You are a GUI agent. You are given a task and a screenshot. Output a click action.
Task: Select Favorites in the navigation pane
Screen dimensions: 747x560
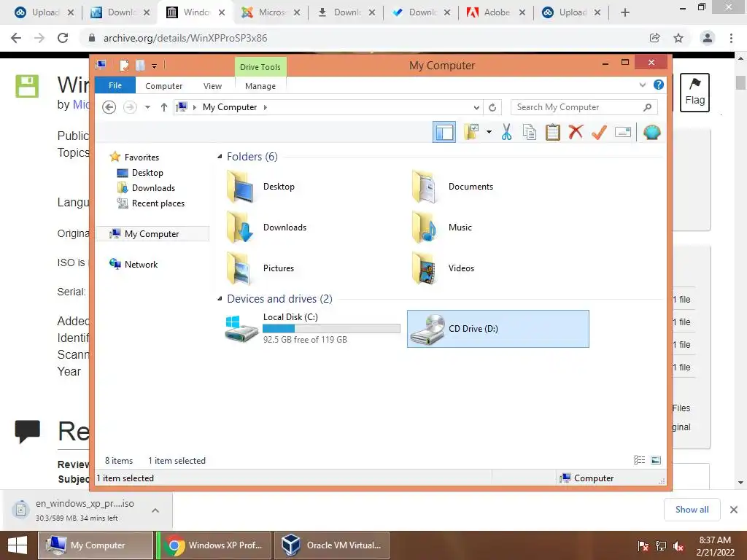142,157
